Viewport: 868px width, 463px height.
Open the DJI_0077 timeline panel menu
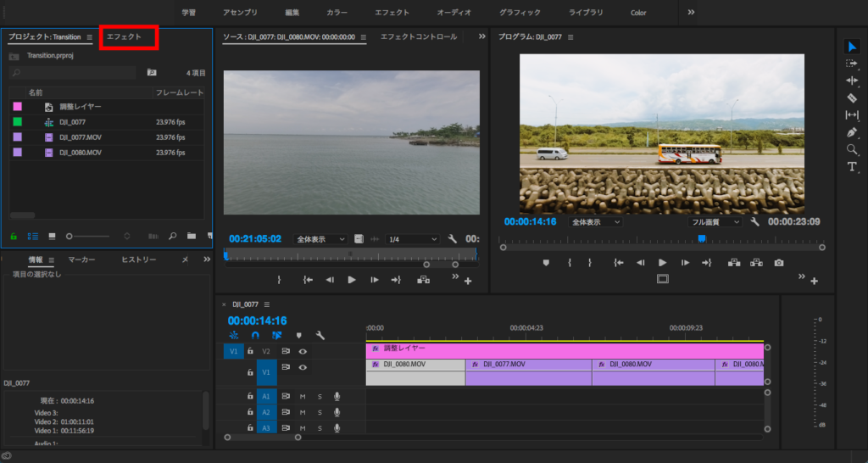click(x=267, y=304)
